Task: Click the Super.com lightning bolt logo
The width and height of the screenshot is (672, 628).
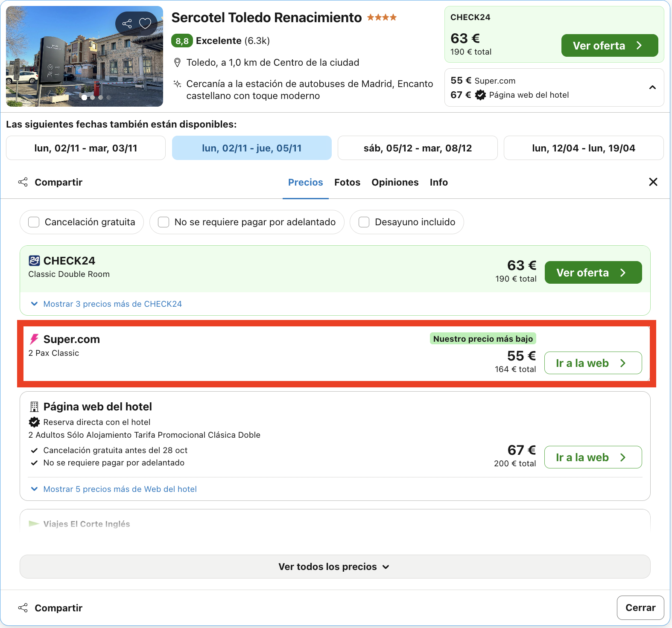Action: 34,339
